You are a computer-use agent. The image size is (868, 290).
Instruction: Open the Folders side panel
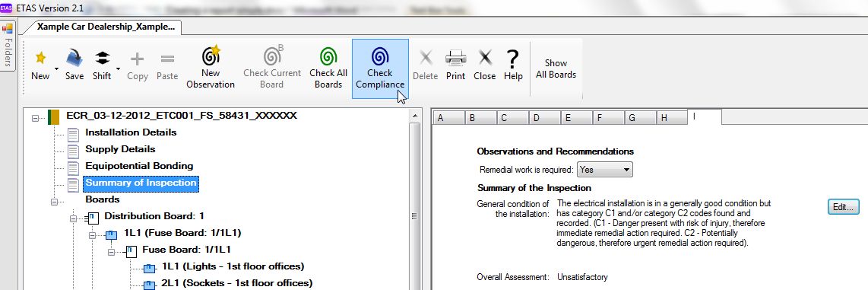point(8,44)
